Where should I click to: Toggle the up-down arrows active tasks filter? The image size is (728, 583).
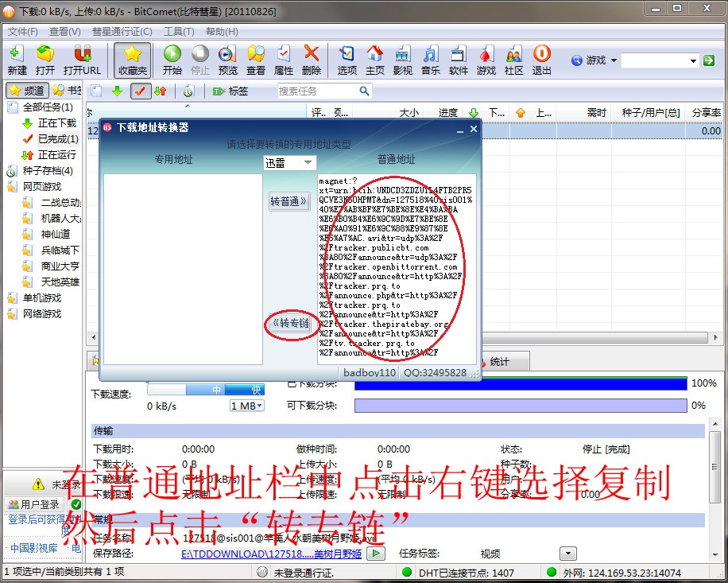(161, 91)
